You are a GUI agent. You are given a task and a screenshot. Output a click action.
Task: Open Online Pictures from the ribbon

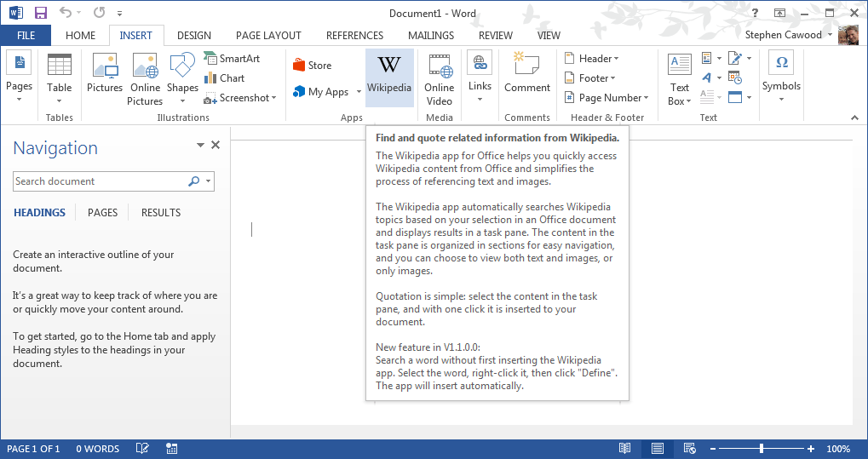145,79
